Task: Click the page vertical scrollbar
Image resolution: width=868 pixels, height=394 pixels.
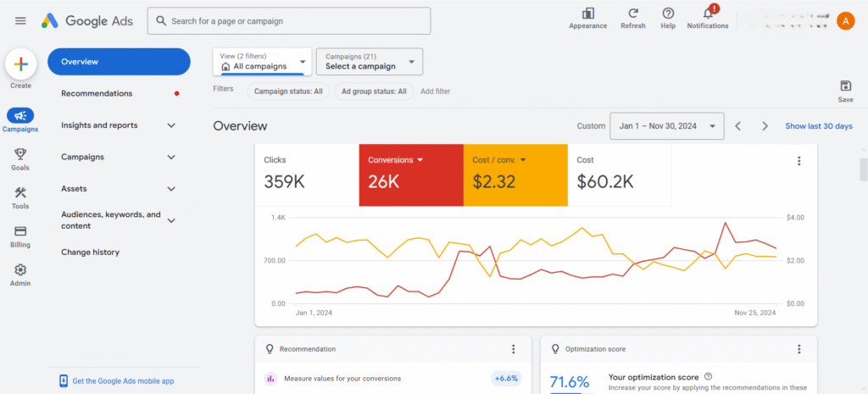Action: pos(864,169)
